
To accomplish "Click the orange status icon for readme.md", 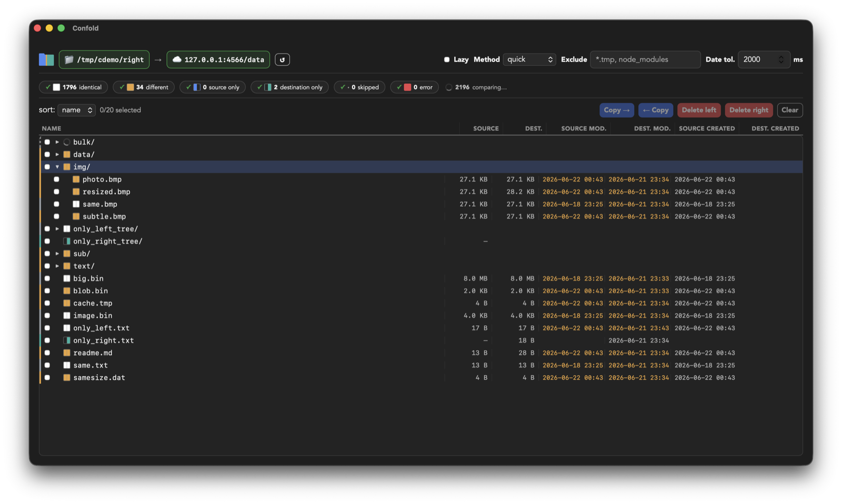I will tap(67, 353).
